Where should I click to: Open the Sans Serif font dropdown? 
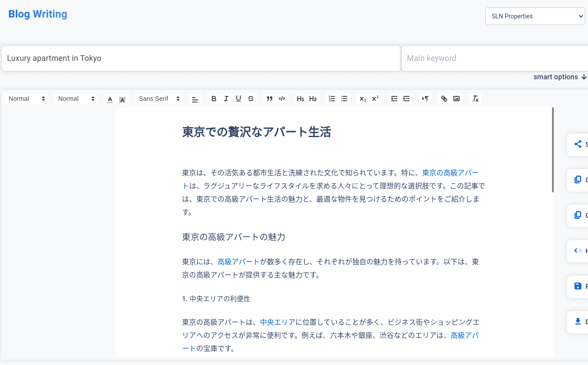click(159, 99)
